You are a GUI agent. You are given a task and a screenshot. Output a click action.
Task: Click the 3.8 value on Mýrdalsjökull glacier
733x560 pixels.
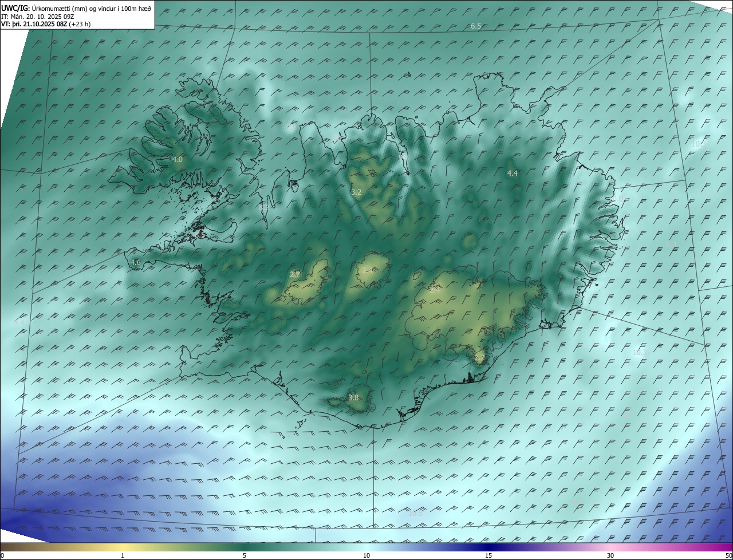(353, 397)
